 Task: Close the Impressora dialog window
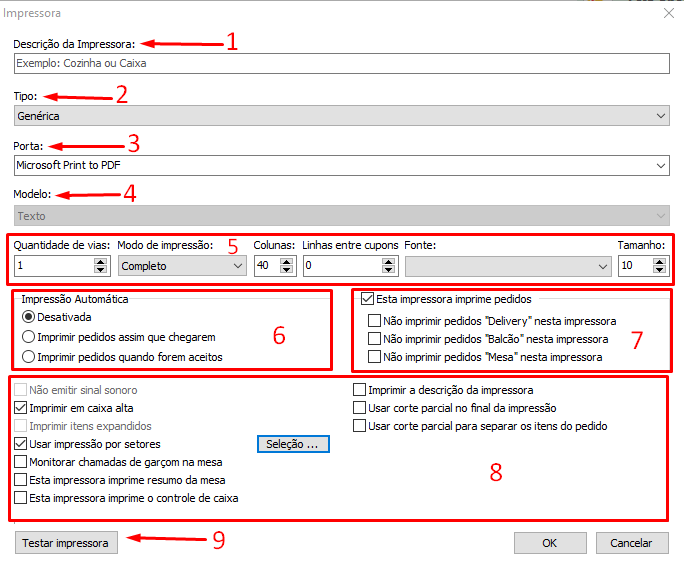(x=668, y=14)
